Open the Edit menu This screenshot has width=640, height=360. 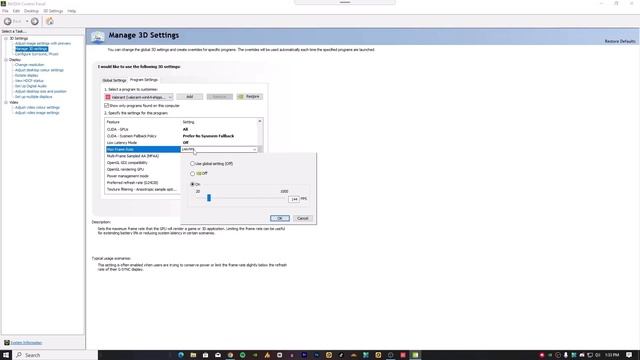coord(16,11)
